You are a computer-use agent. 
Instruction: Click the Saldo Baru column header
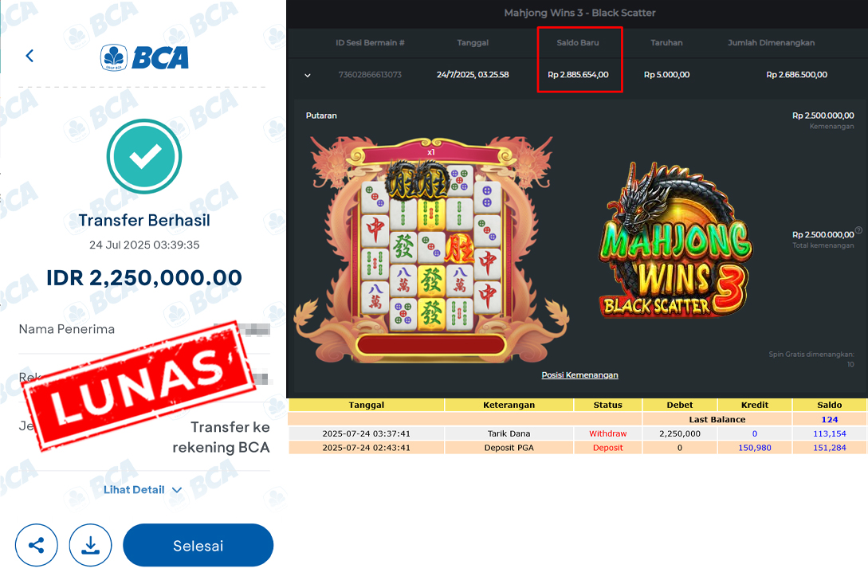578,42
